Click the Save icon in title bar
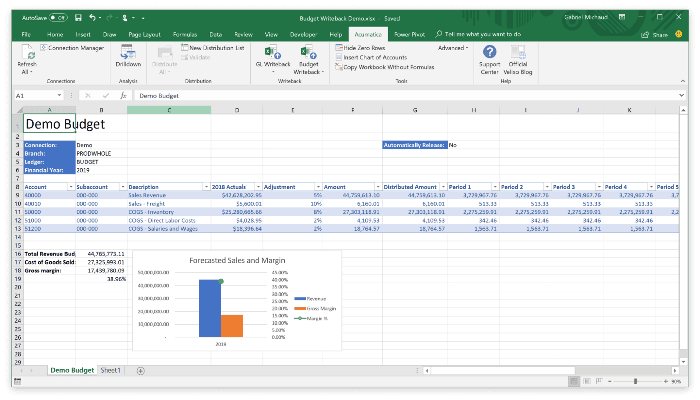Screen dimensions: 700x400 click(x=78, y=18)
